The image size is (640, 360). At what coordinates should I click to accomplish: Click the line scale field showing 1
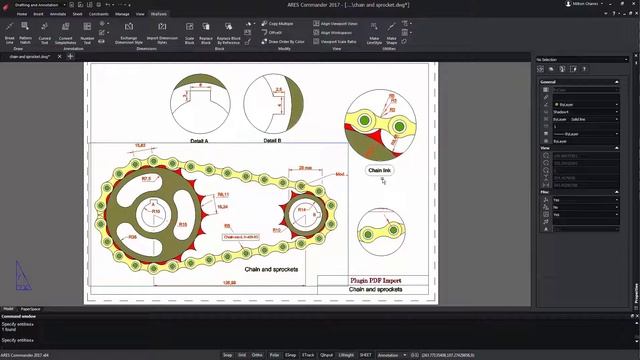586,127
